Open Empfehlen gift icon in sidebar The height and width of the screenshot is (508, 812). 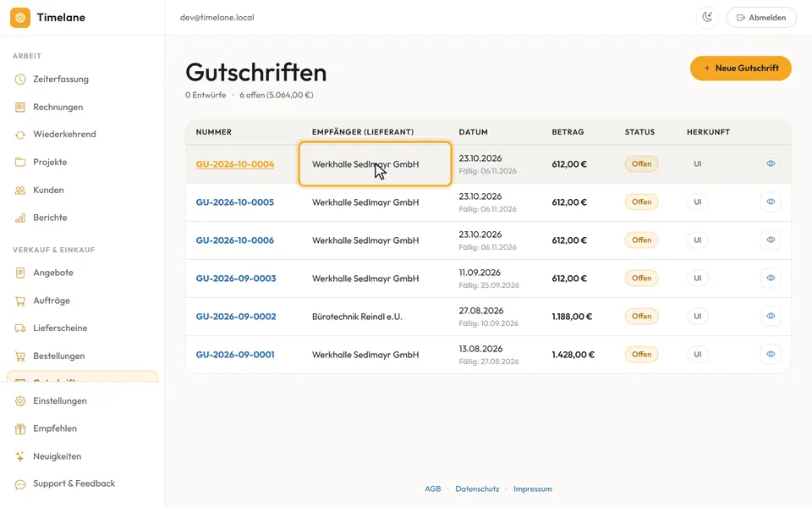pyautogui.click(x=20, y=428)
